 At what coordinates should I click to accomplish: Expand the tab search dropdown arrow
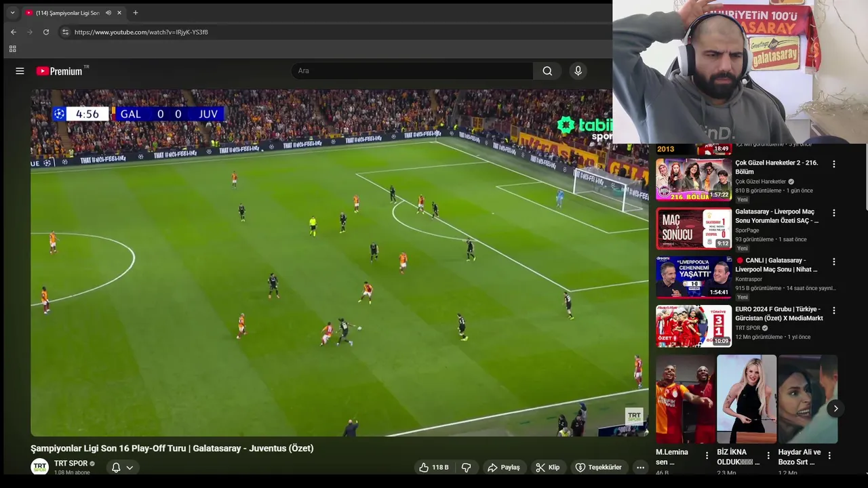click(12, 13)
